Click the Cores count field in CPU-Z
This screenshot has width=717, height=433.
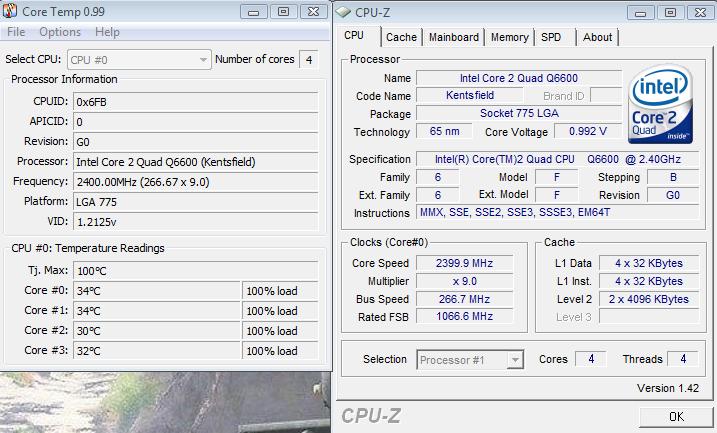[591, 359]
